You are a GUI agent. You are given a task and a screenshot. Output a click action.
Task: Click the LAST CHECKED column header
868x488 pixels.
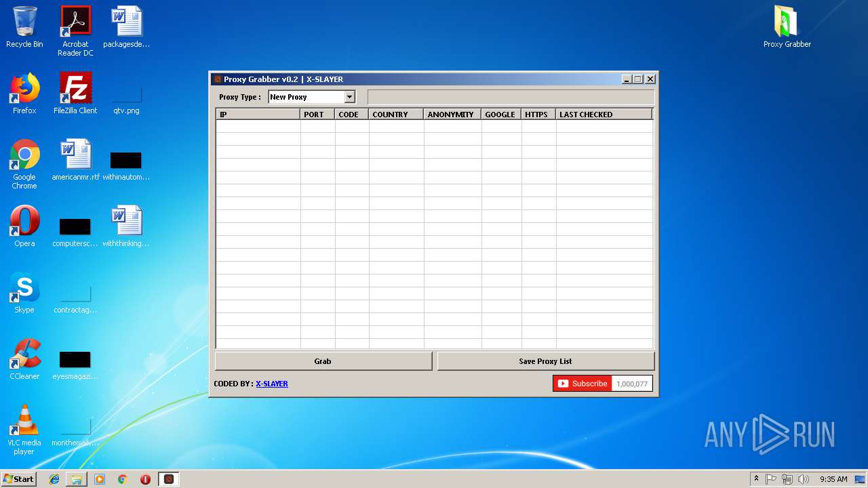point(604,115)
